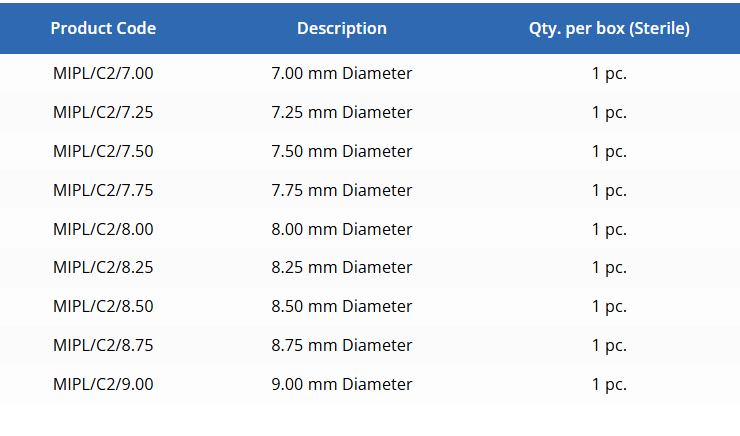Select product code MIPL/C2/7.50
Viewport: 740px width, 436px height.
coord(103,151)
